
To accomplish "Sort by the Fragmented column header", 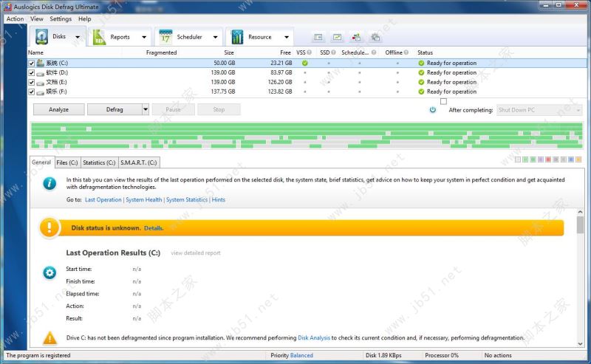I will pos(161,52).
